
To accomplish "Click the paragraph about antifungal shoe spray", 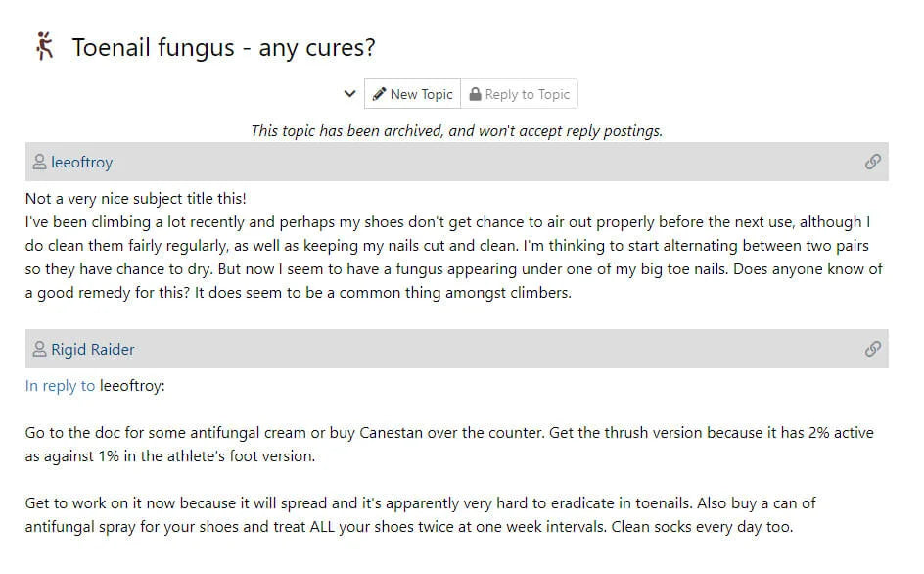I will click(421, 515).
